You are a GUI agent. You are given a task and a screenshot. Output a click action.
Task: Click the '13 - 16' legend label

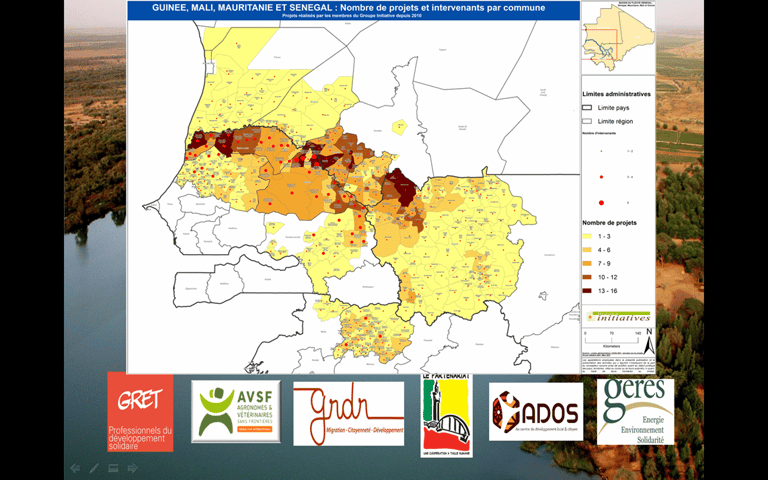tap(607, 291)
